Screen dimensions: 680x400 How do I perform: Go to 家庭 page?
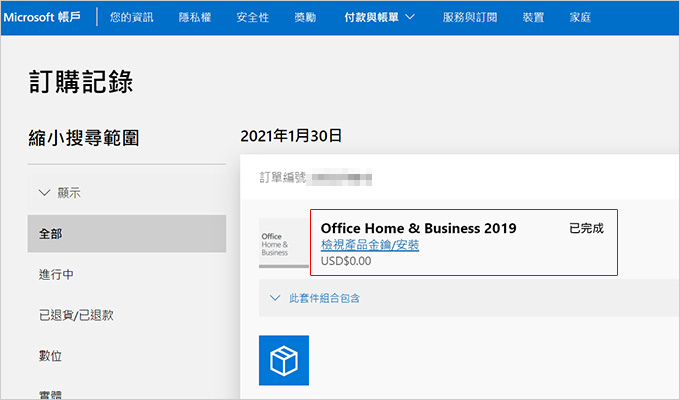pos(580,17)
